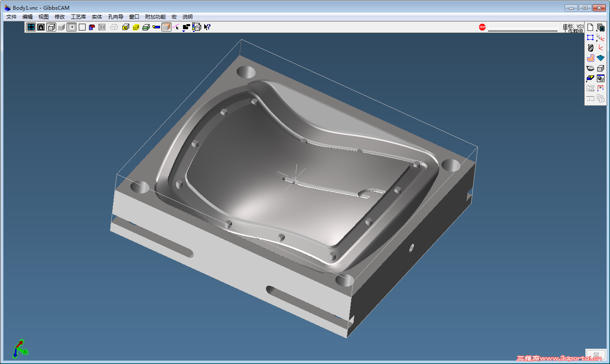Open the 编辑 menu
610x364 pixels.
pyautogui.click(x=28, y=17)
